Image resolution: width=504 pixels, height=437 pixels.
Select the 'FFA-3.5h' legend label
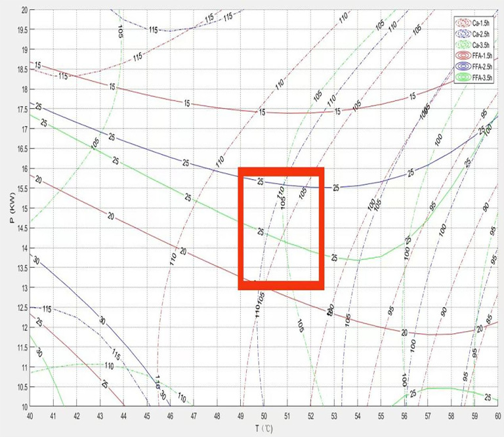[x=482, y=77]
